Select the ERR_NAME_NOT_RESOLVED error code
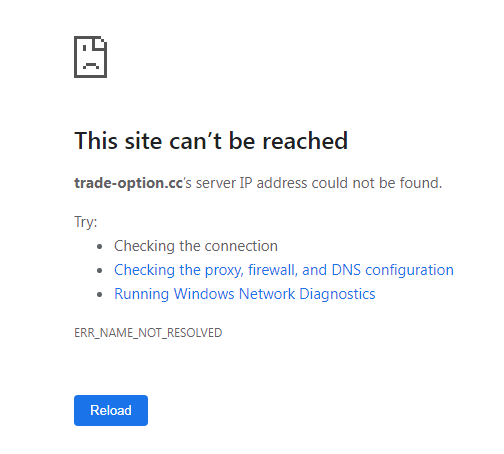Screen dimensions: 504x454 [x=148, y=333]
